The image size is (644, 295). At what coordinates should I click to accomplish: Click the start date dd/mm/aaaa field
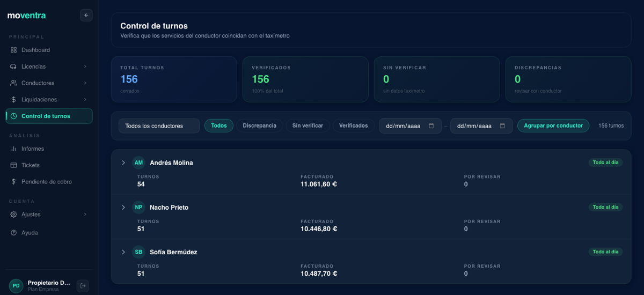410,126
